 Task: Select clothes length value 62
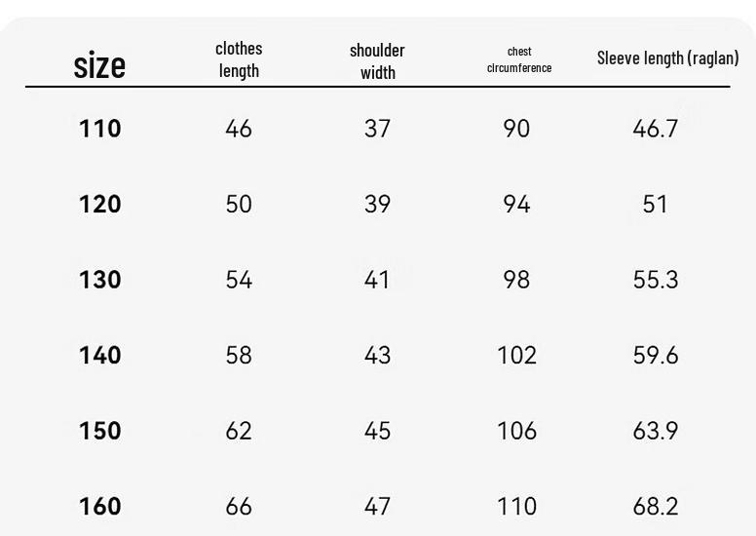(239, 431)
